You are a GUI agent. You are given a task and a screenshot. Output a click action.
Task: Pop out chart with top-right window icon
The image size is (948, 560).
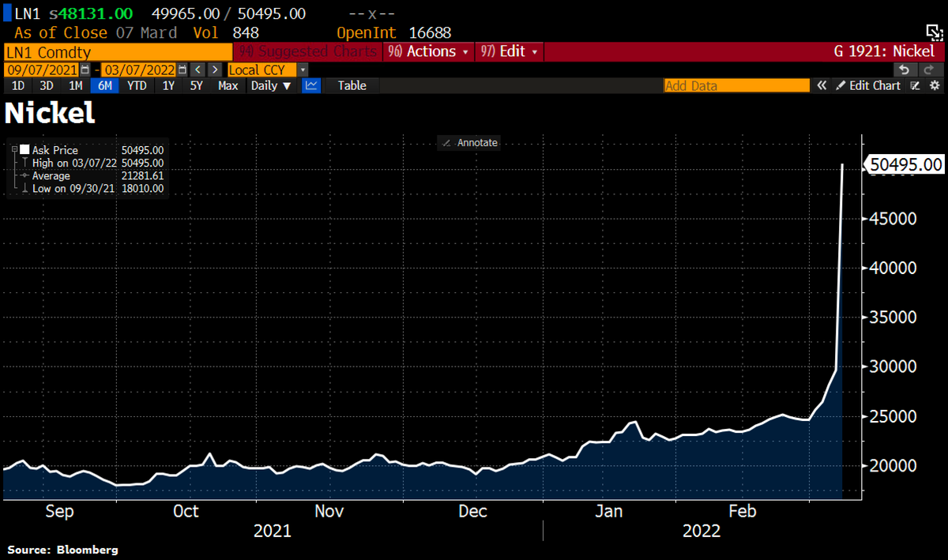935,32
